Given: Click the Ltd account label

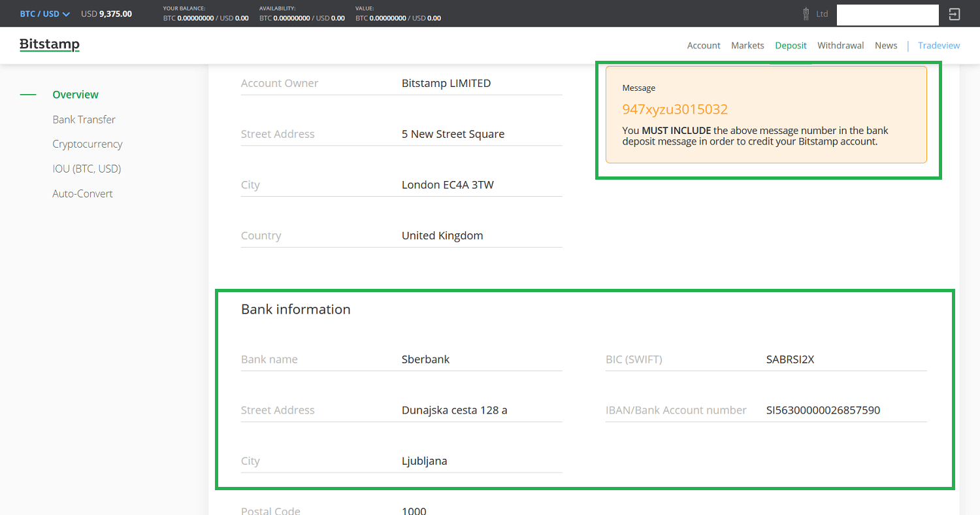Looking at the screenshot, I should (x=822, y=14).
